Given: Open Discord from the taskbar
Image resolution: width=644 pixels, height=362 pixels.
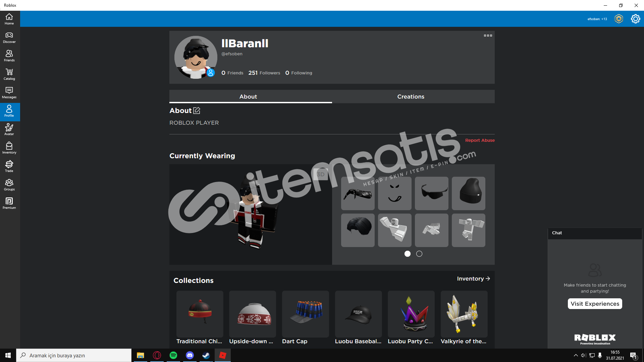Looking at the screenshot, I should [190, 355].
